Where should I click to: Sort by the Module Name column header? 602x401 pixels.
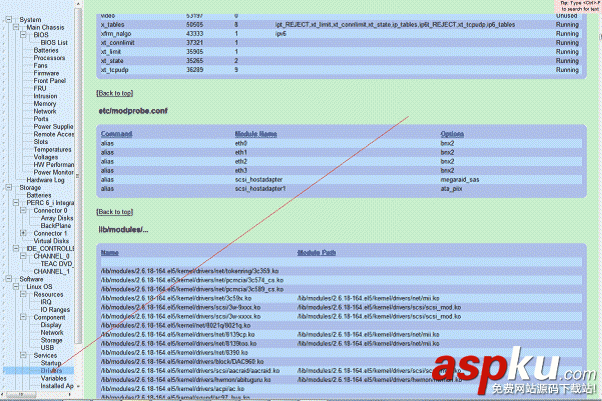point(256,134)
